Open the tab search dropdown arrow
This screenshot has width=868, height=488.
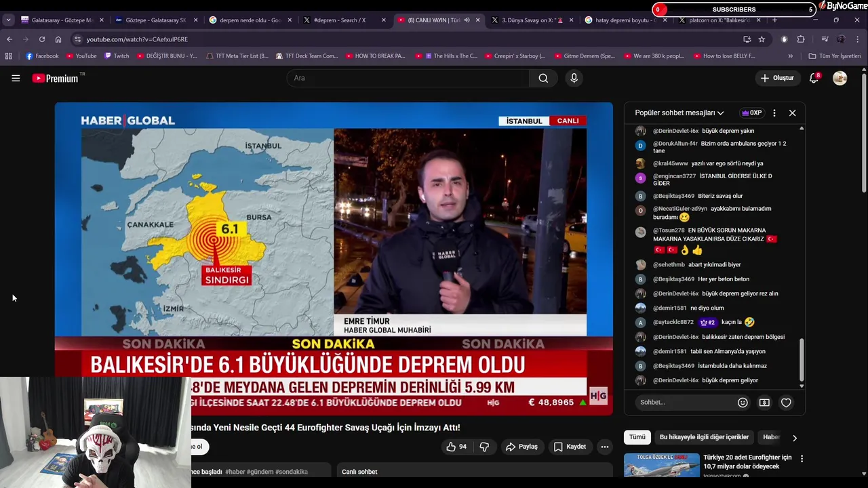coord(8,20)
